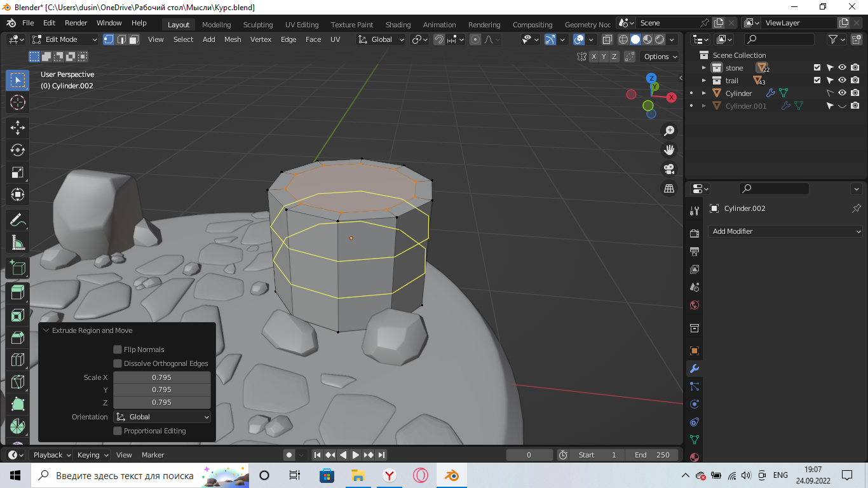The height and width of the screenshot is (488, 868).
Task: Adjust the Scale X slider to a new value
Action: point(161,377)
